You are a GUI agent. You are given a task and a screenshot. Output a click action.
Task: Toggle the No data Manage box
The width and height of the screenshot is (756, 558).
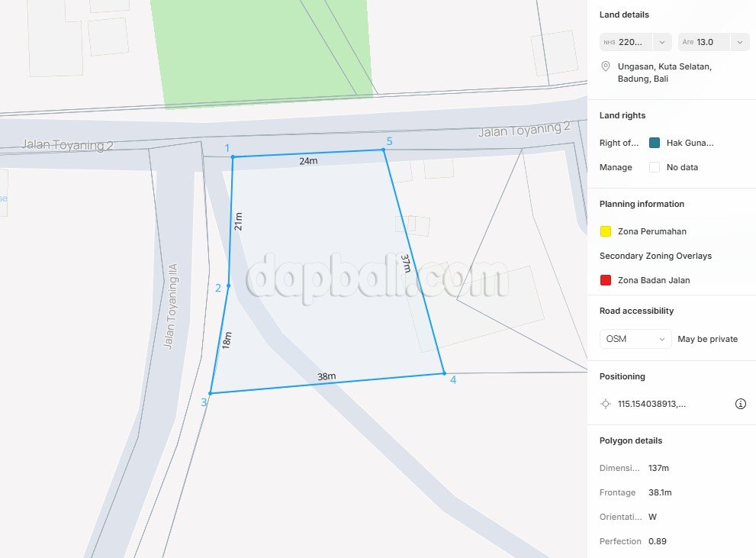point(655,167)
